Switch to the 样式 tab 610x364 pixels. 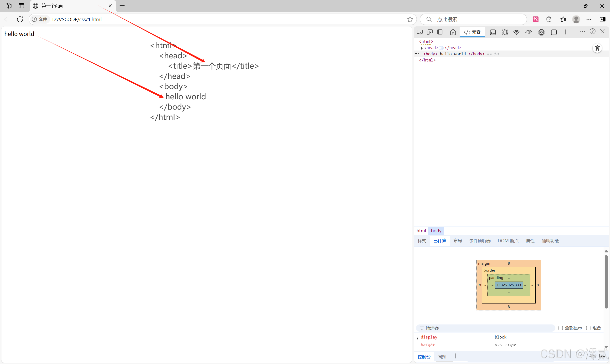(x=422, y=241)
